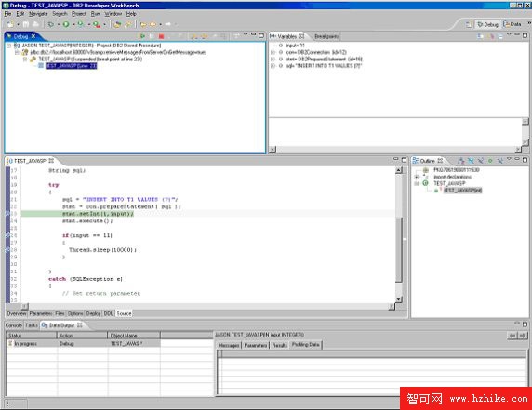Expand the stmt= DB2PreparedStatement variable
This screenshot has height=410, width=532.
(273, 59)
